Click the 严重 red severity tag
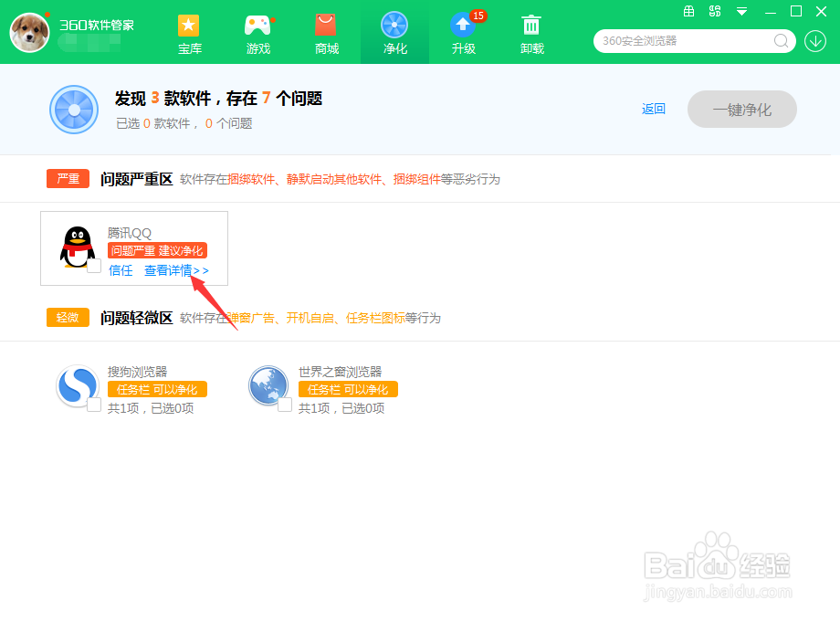 pyautogui.click(x=68, y=178)
